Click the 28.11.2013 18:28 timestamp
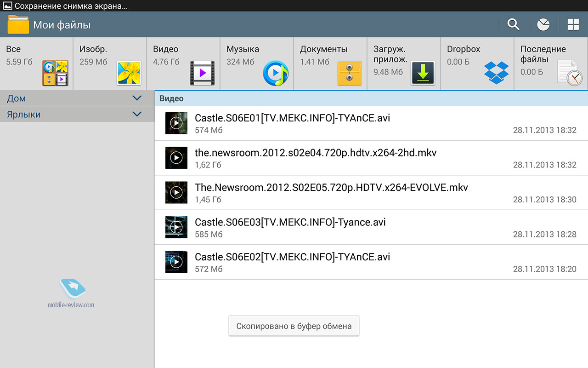Viewport: 588px width, 368px height. click(x=545, y=234)
